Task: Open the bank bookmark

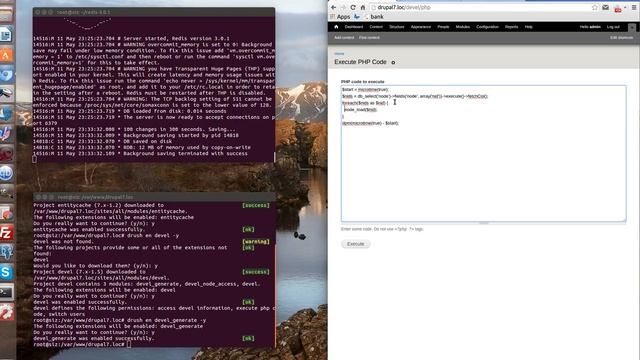Action: [x=373, y=17]
